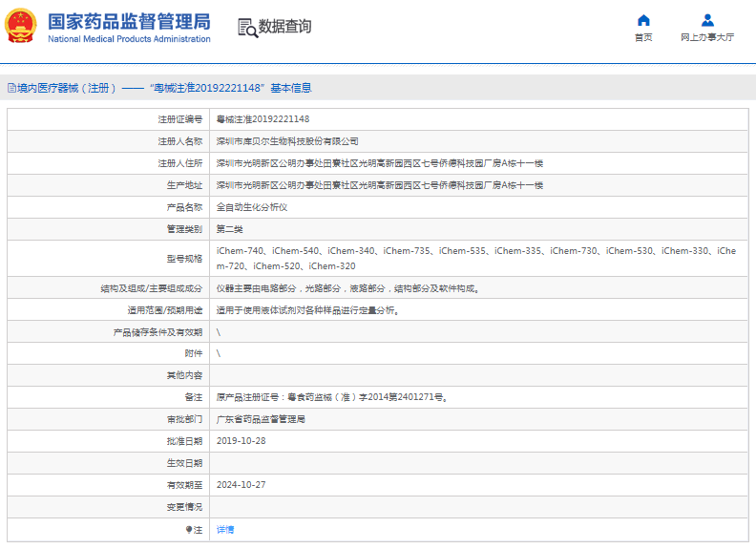Image resolution: width=756 pixels, height=549 pixels.
Task: Click the 其他内容 row label
Action: [184, 375]
